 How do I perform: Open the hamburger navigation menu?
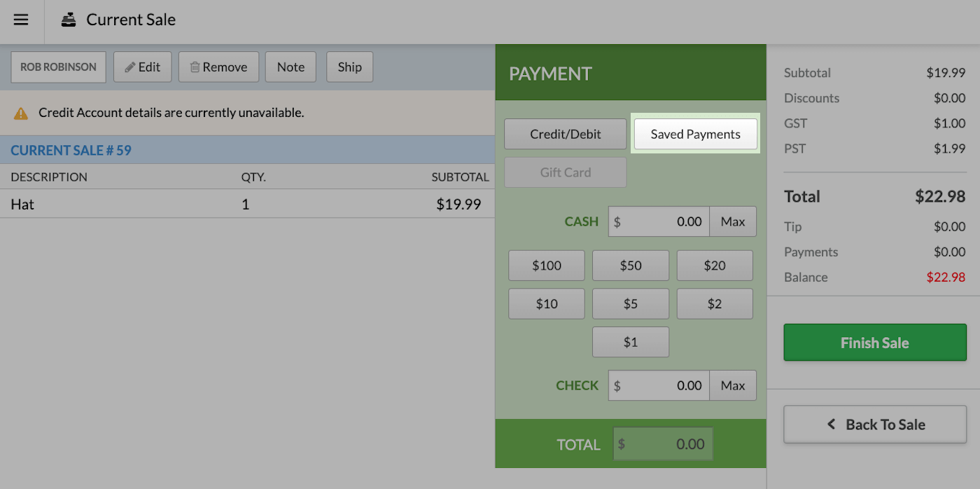(x=21, y=20)
